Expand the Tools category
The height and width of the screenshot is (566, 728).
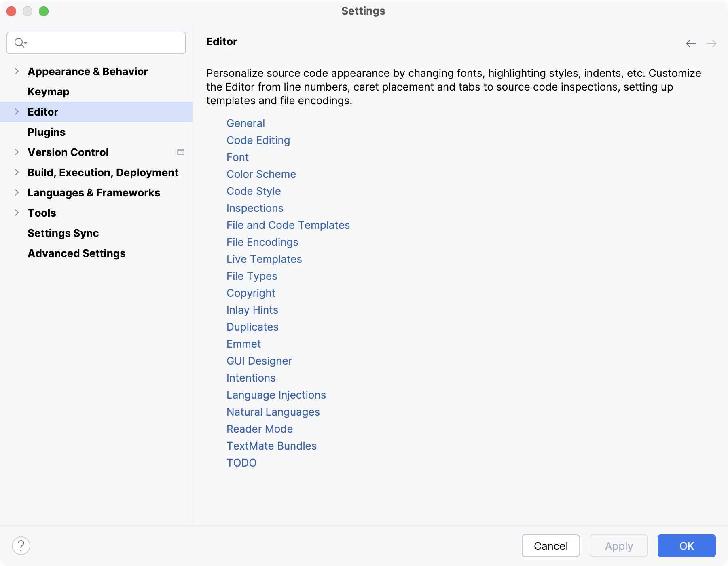click(16, 213)
